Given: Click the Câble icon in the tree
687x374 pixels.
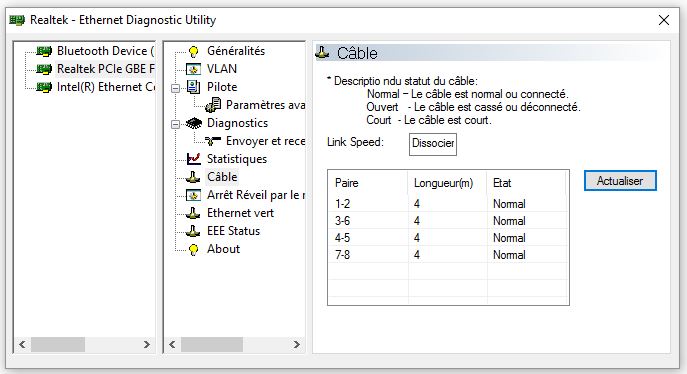Looking at the screenshot, I should [193, 177].
